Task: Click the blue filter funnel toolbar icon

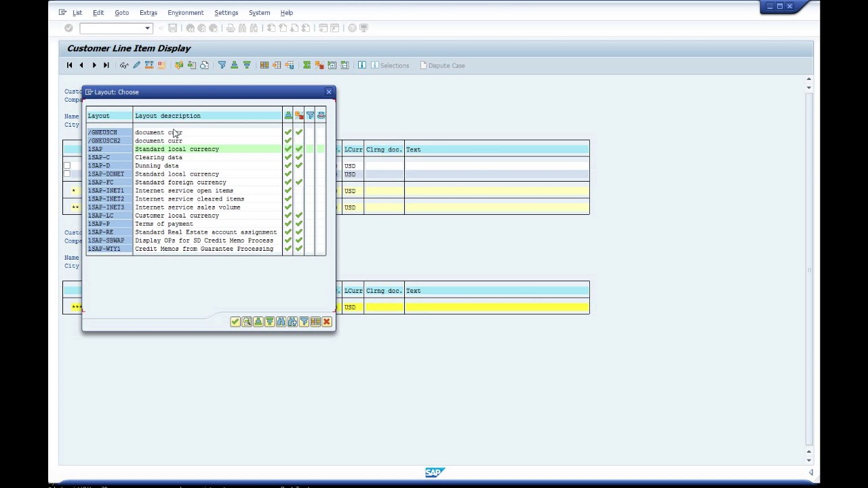Action: [x=222, y=65]
